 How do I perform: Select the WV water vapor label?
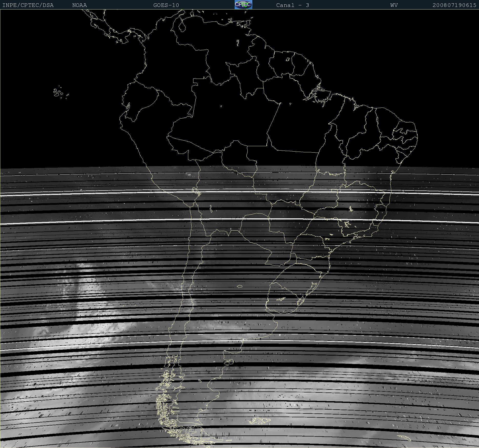[x=394, y=5]
